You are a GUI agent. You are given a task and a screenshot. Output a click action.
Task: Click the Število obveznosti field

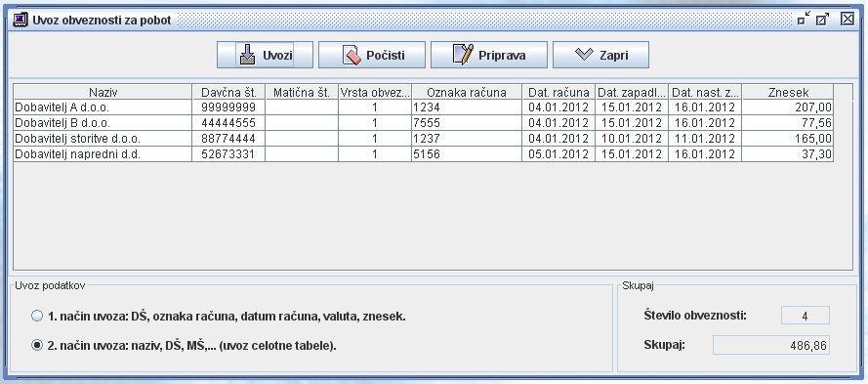(x=805, y=316)
